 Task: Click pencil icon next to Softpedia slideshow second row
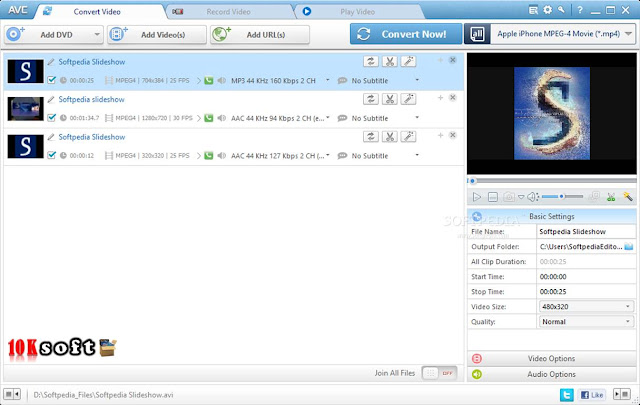pyautogui.click(x=51, y=100)
